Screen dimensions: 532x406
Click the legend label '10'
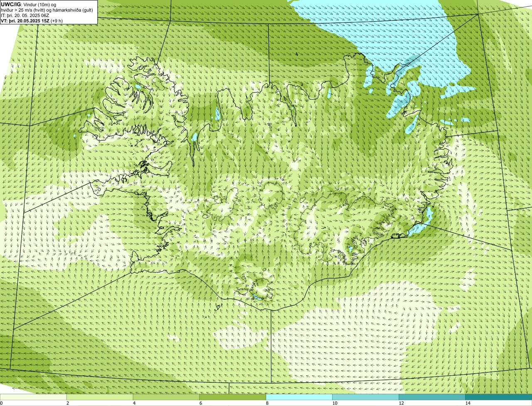pyautogui.click(x=335, y=403)
